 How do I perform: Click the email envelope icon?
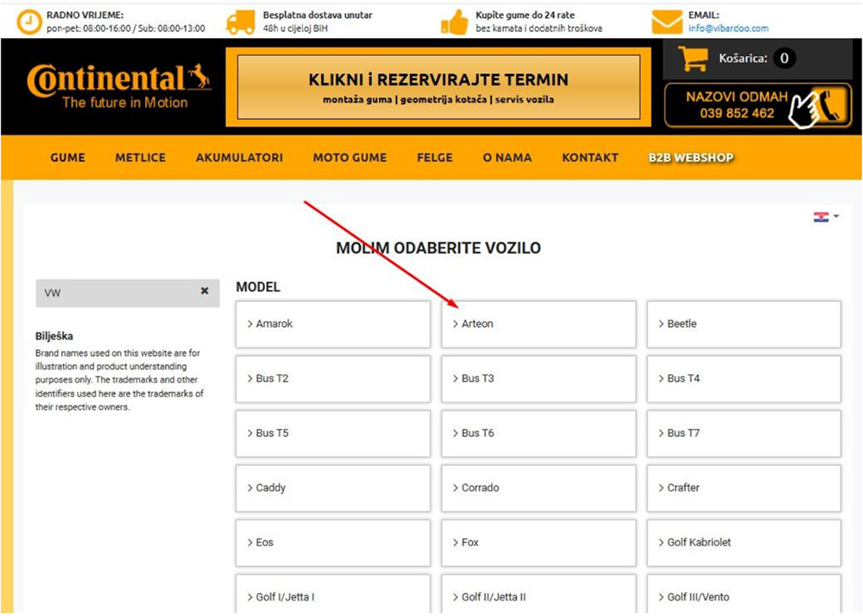point(666,22)
